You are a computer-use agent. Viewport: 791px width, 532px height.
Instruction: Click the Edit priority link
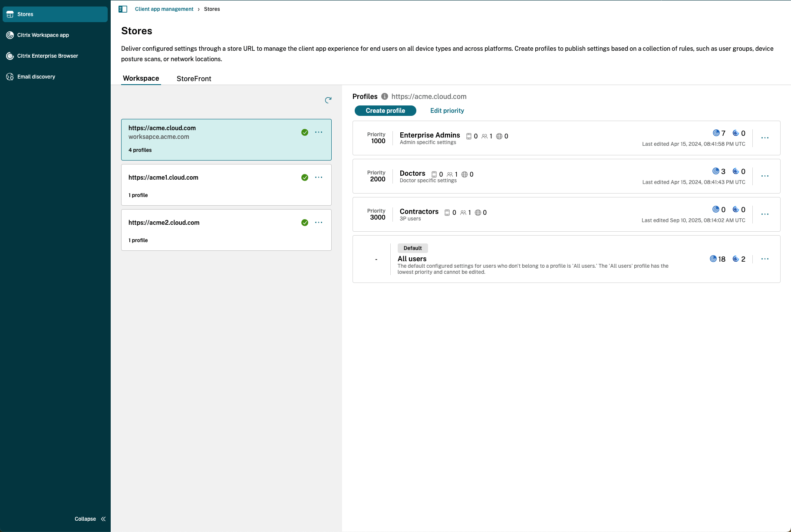click(x=447, y=111)
